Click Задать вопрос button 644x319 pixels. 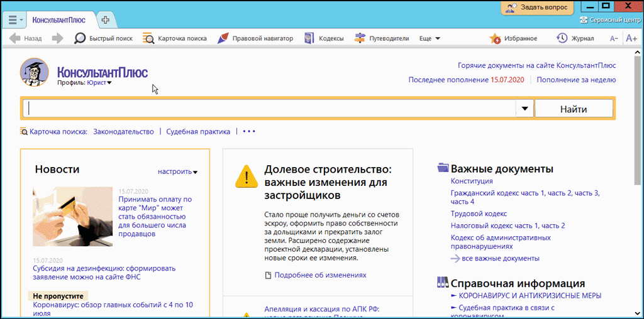coord(538,8)
